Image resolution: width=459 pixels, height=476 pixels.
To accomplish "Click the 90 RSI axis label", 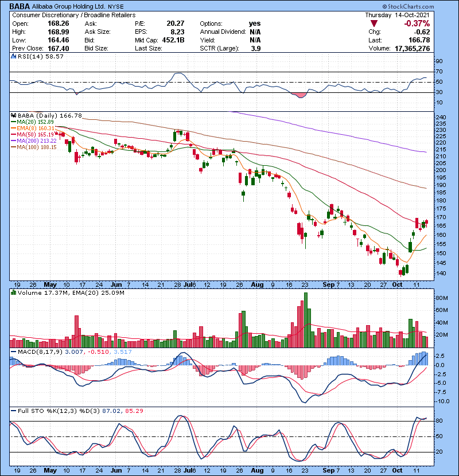I will 439,61.
